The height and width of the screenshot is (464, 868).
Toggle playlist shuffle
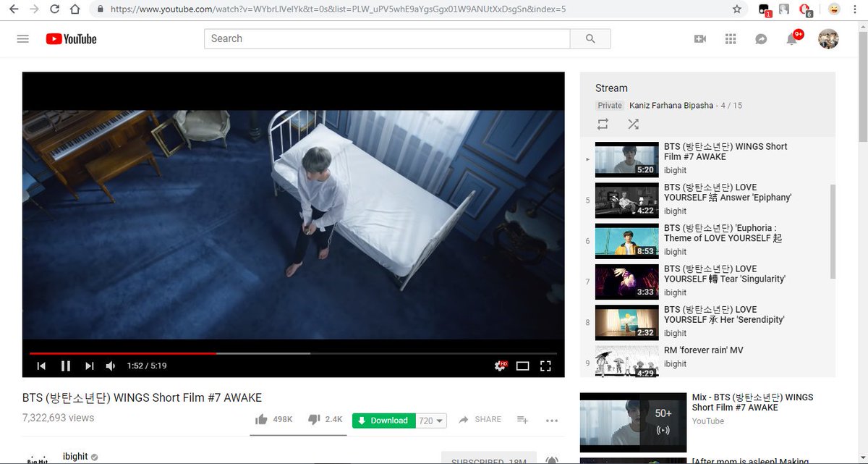[x=634, y=125]
